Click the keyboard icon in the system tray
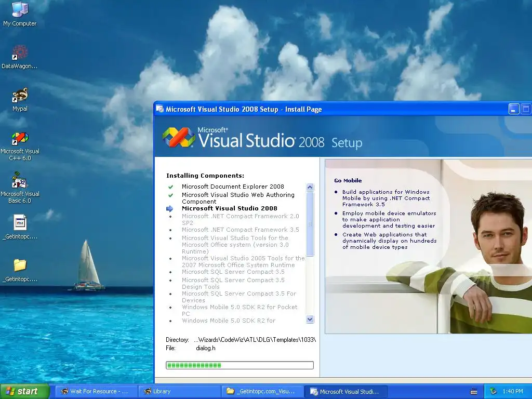This screenshot has width=532, height=399. 474,392
